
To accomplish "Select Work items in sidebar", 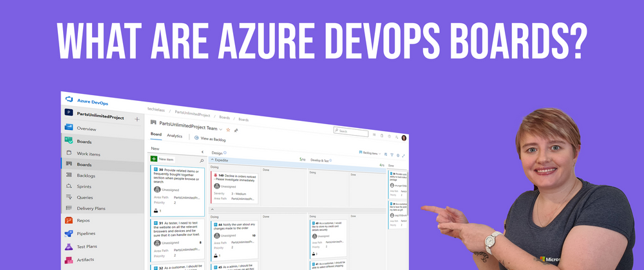I will [88, 154].
